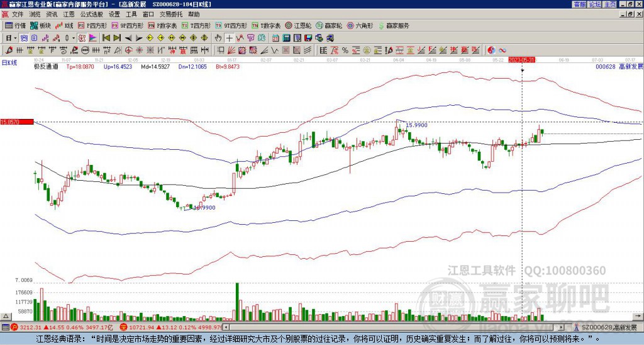Screen dimensions: 644x345
Task: Open the 9P四方形 tool
Action: pyautogui.click(x=128, y=25)
